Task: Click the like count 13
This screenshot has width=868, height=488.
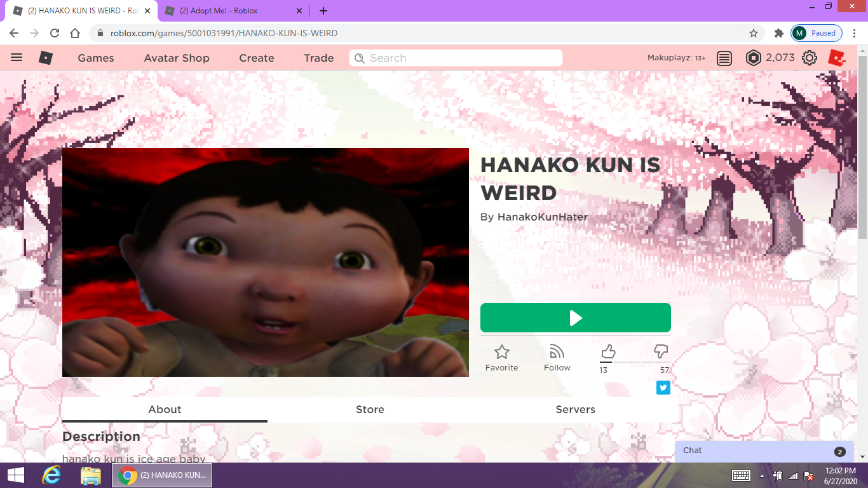Action: [604, 370]
